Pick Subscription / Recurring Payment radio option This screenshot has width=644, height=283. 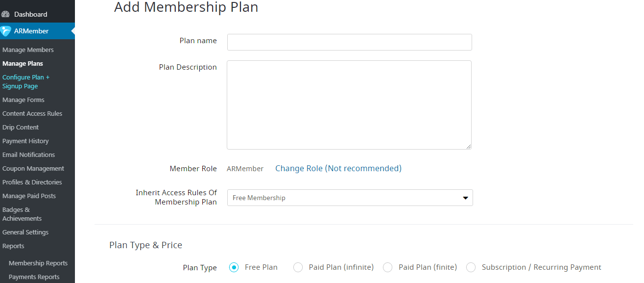pyautogui.click(x=471, y=267)
